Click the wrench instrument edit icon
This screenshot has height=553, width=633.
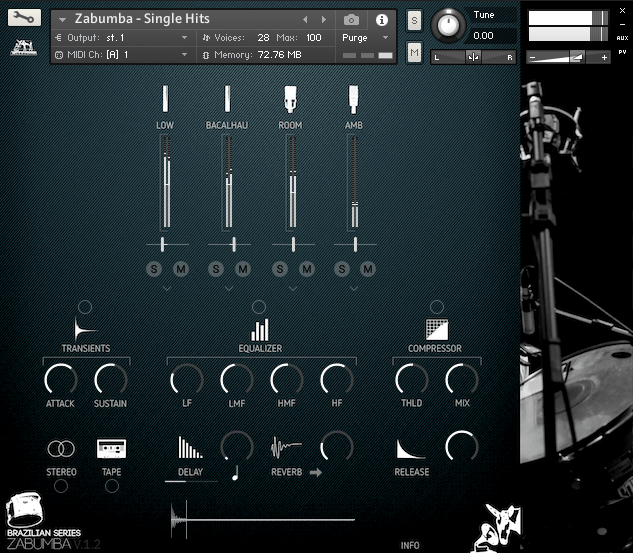(x=24, y=18)
